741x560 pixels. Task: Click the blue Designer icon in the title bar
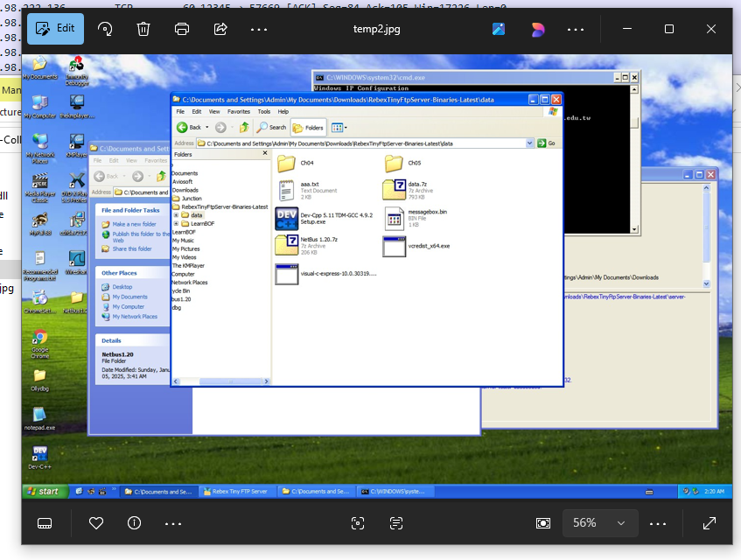[499, 28]
